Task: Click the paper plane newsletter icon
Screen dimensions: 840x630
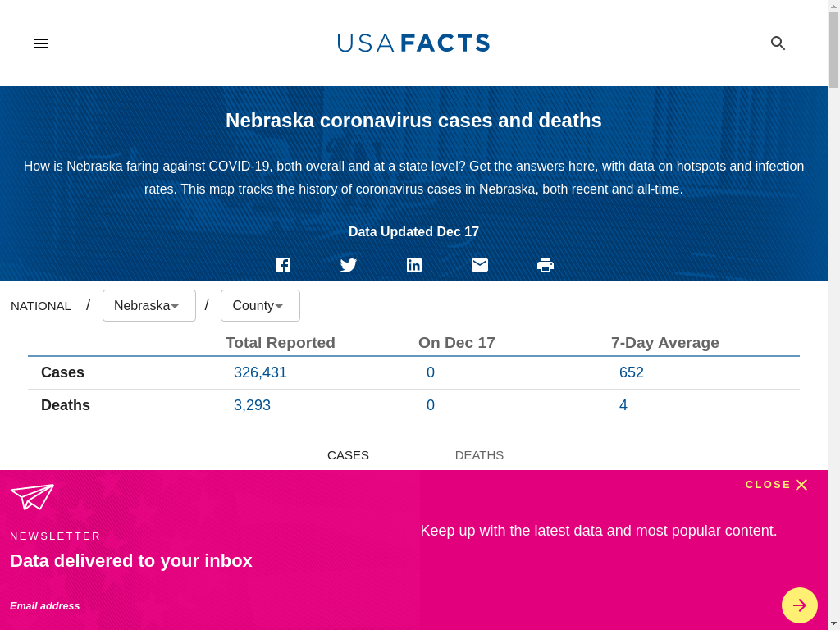Action: (x=32, y=496)
